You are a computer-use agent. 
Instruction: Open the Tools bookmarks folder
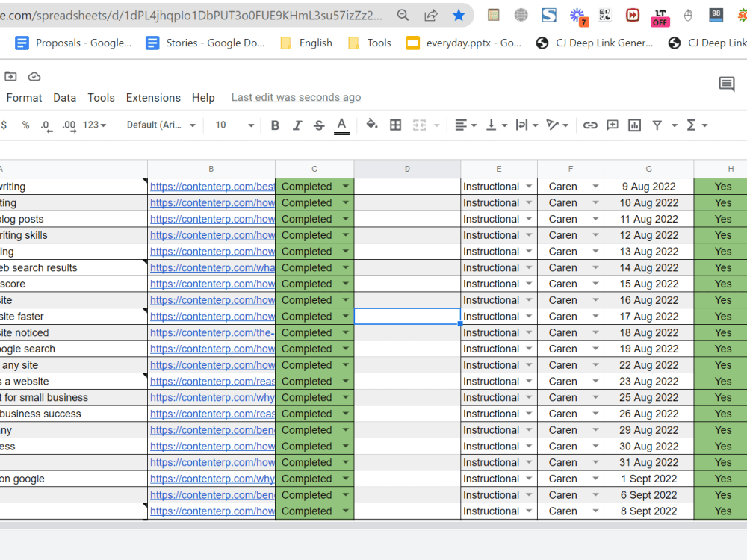tap(370, 43)
